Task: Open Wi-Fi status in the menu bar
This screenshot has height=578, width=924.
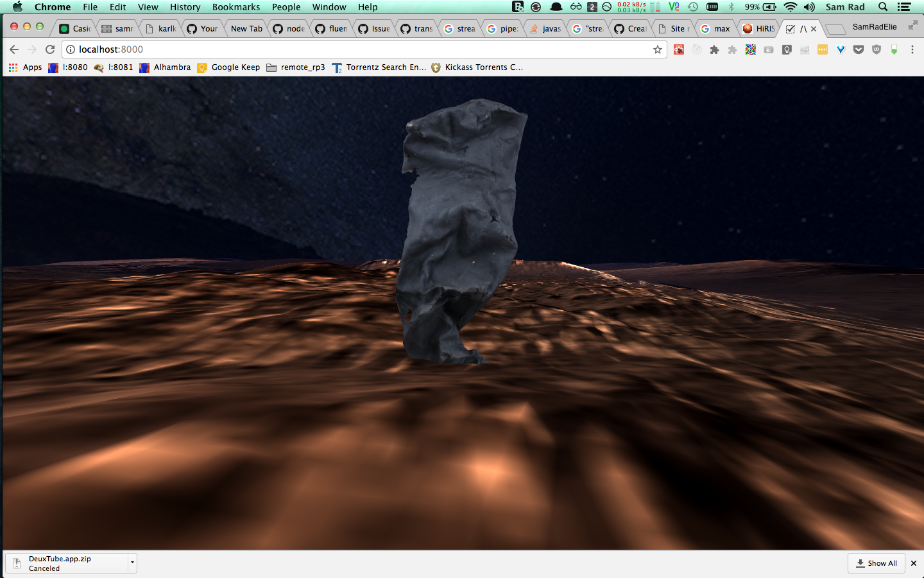Action: coord(791,7)
